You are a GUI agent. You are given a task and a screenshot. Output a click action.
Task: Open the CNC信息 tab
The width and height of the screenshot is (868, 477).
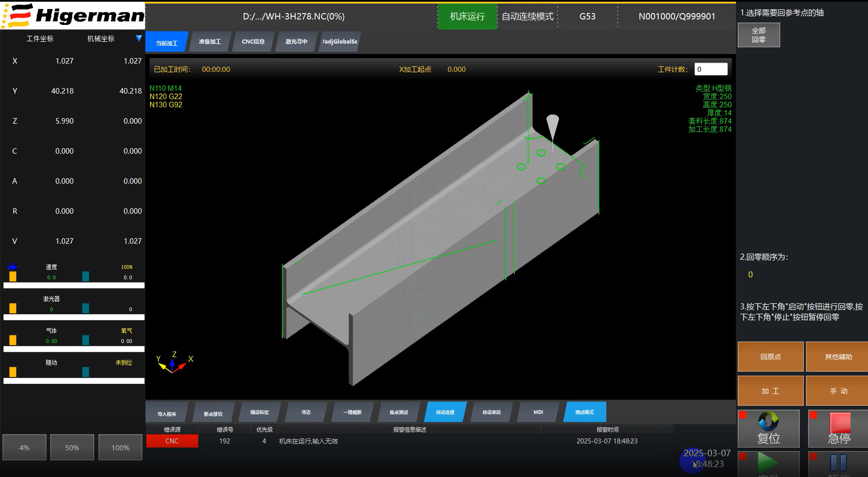pyautogui.click(x=253, y=42)
